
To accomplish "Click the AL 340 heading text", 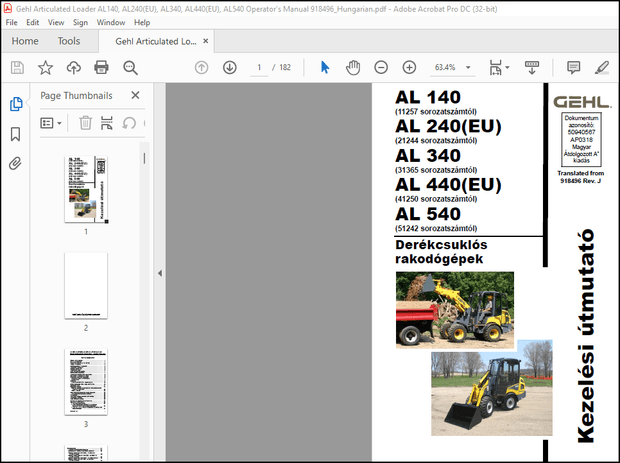I will click(x=428, y=155).
